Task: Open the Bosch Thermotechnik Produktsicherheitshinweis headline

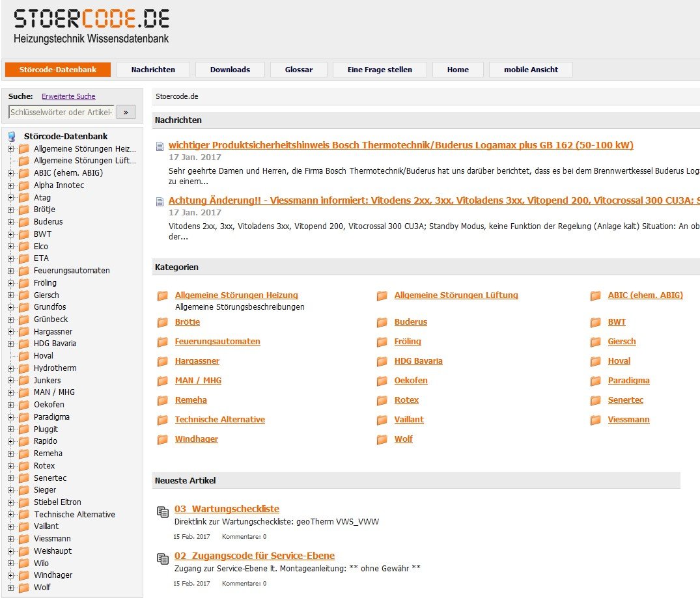Action: click(x=401, y=145)
